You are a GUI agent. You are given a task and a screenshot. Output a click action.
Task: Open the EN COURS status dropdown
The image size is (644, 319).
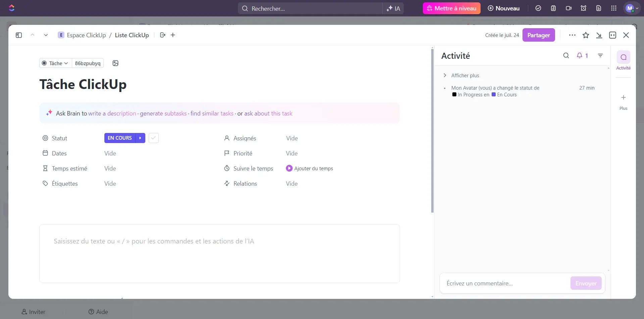coord(120,138)
